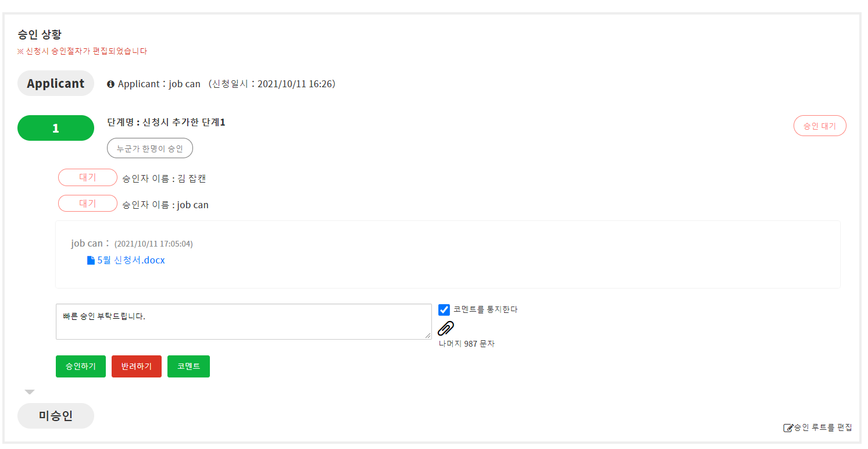Click the info icon beside Applicant name
Image resolution: width=868 pixels, height=449 pixels.
pyautogui.click(x=111, y=84)
